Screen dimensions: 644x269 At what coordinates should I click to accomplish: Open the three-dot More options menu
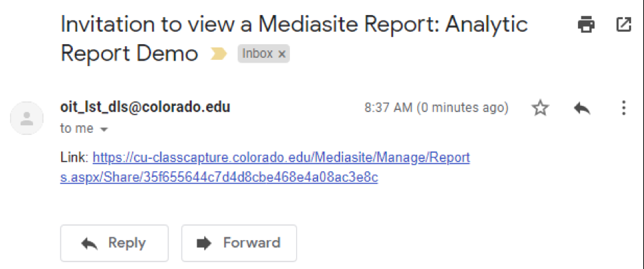click(623, 108)
